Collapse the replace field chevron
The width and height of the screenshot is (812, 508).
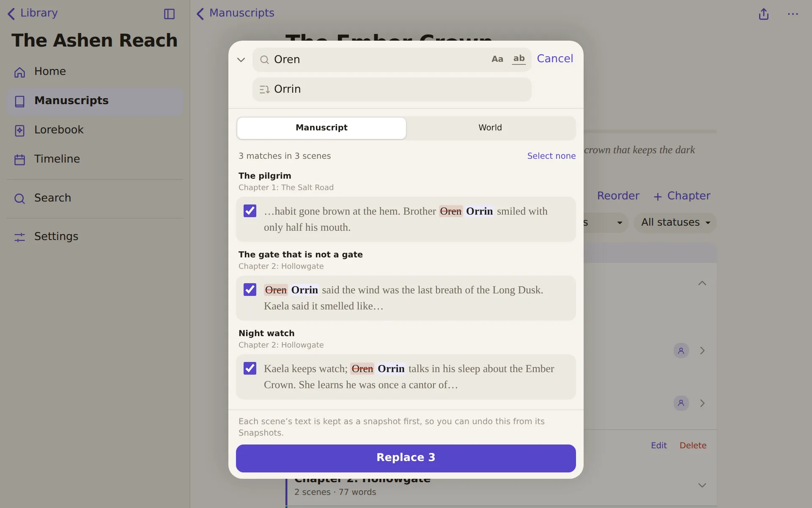point(241,60)
